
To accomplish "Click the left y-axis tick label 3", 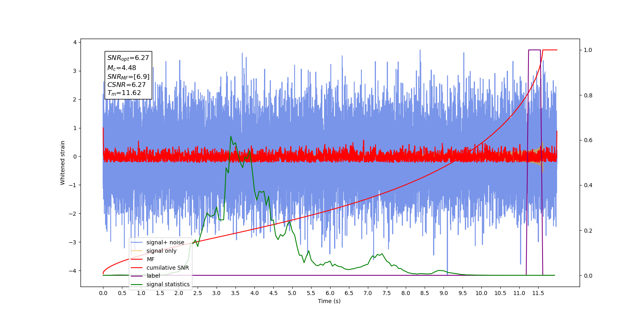I will click(x=74, y=71).
